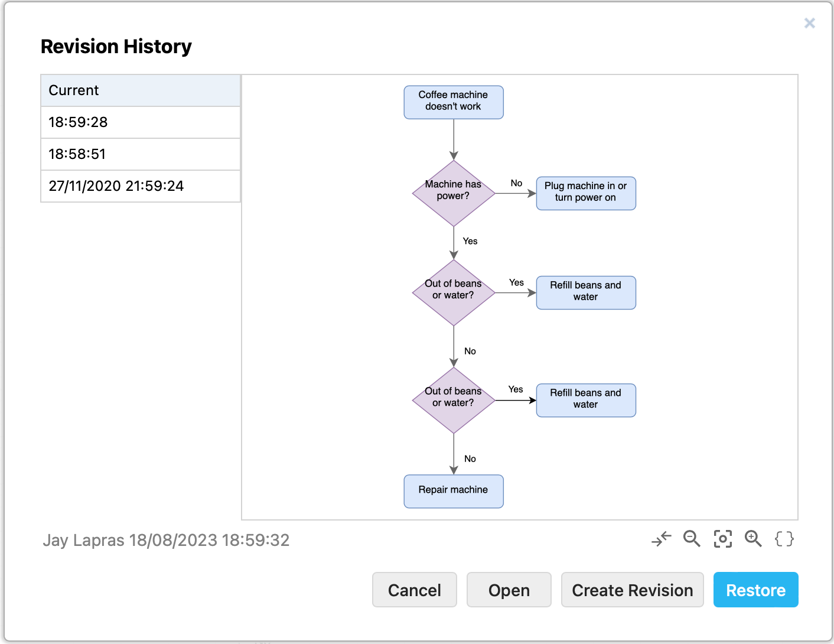The width and height of the screenshot is (834, 644).
Task: Fit the diagram to the preview window
Action: click(723, 539)
